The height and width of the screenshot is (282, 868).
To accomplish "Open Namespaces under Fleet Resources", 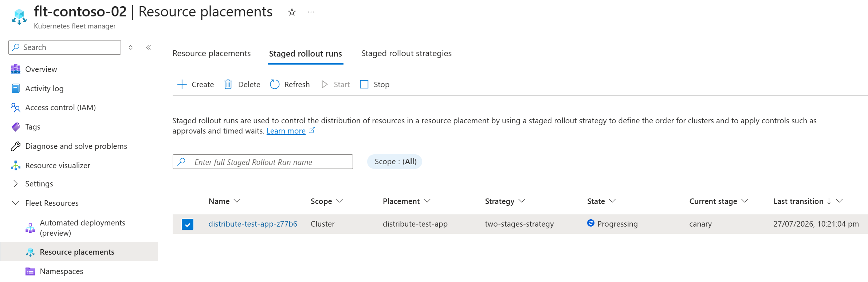I will click(61, 271).
